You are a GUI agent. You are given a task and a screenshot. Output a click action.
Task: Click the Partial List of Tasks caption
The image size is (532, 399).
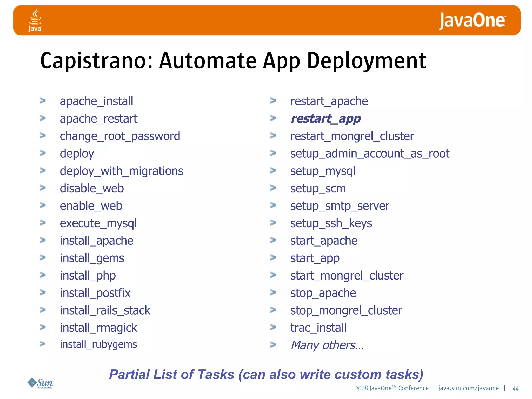coord(266,374)
